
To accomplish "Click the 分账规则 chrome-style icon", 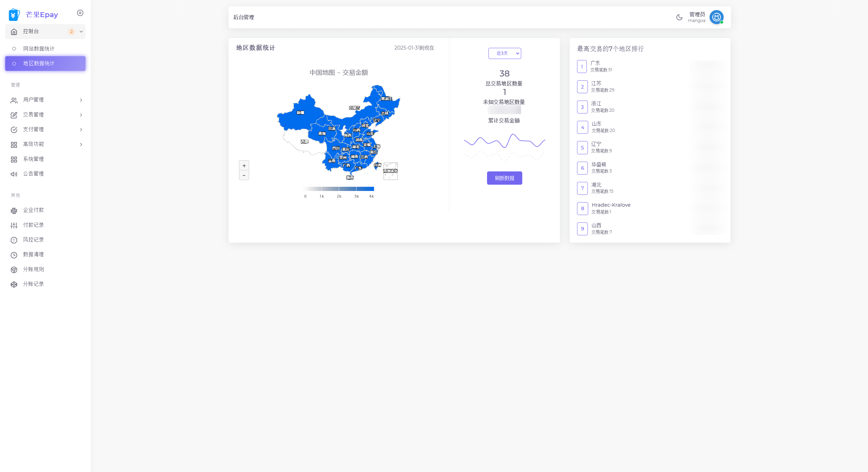I will 14,270.
